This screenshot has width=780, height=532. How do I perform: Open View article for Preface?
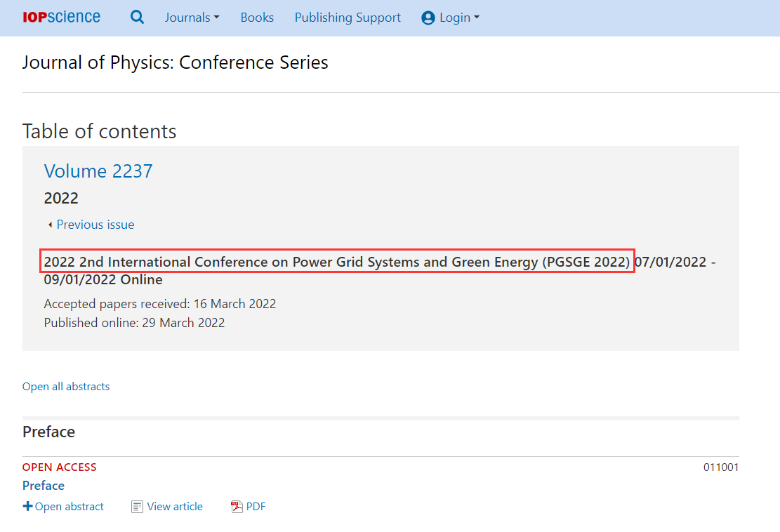(175, 506)
